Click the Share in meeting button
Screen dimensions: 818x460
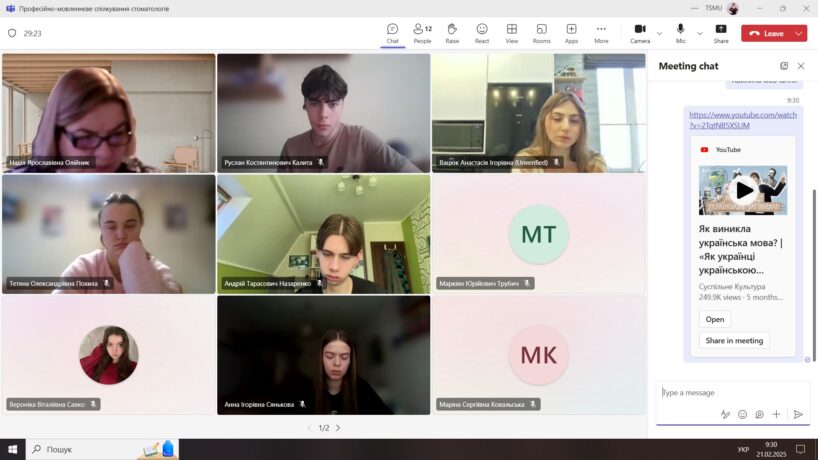pos(734,340)
